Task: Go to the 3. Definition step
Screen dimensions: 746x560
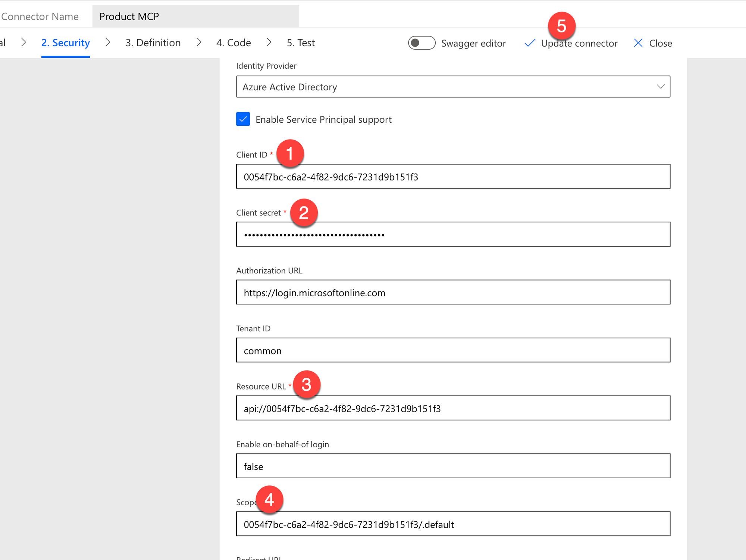Action: (x=153, y=43)
